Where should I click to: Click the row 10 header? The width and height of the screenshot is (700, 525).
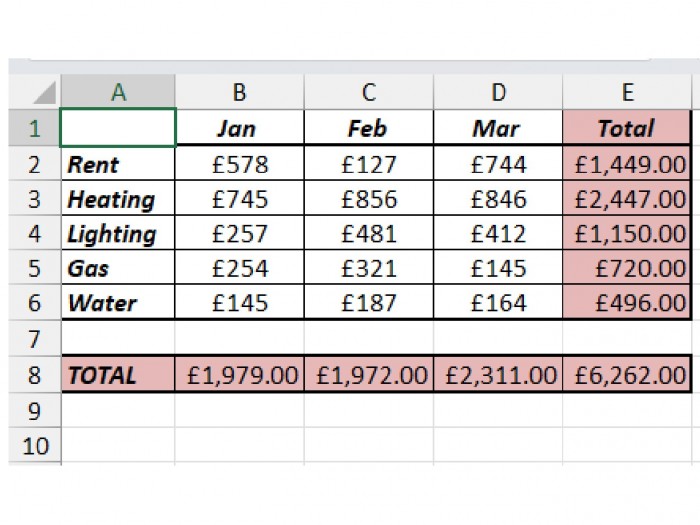[x=35, y=445]
